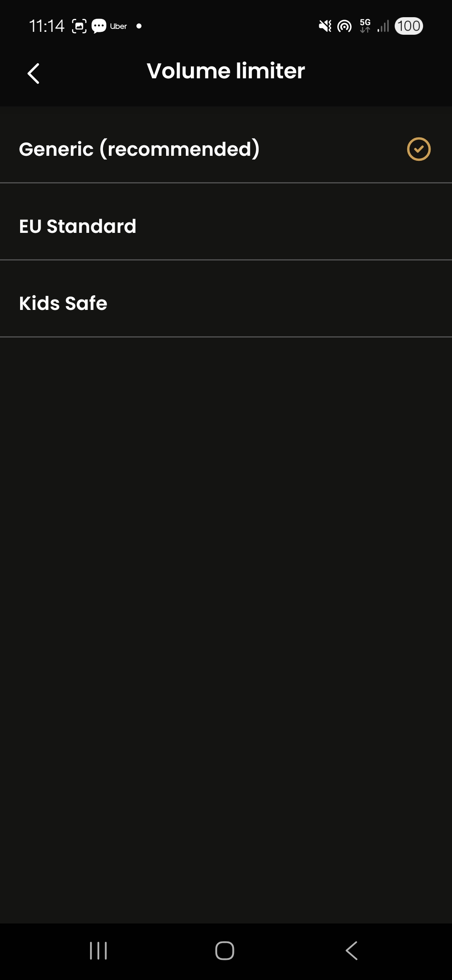Choose the EU Standard limiter option

tap(78, 226)
